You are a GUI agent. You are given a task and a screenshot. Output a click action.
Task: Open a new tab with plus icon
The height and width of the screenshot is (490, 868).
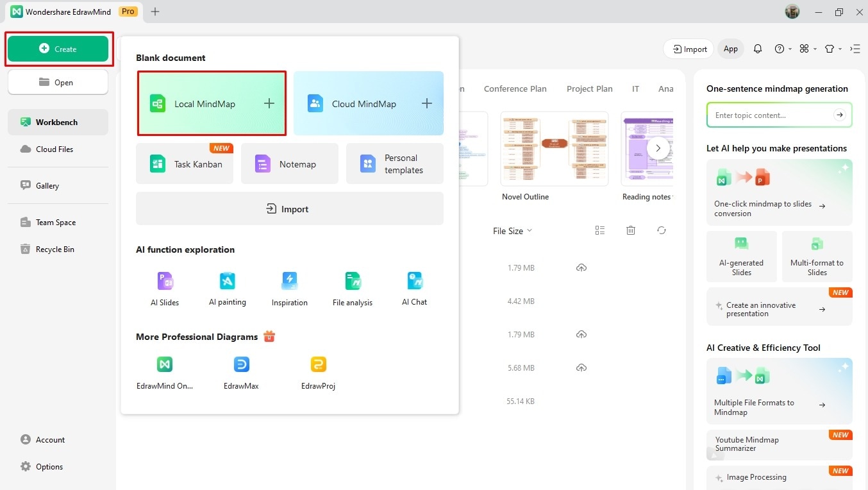click(x=155, y=12)
